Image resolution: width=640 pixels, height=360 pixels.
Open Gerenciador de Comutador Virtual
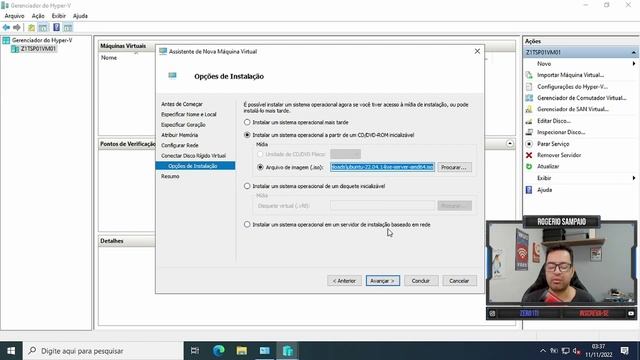click(x=582, y=98)
